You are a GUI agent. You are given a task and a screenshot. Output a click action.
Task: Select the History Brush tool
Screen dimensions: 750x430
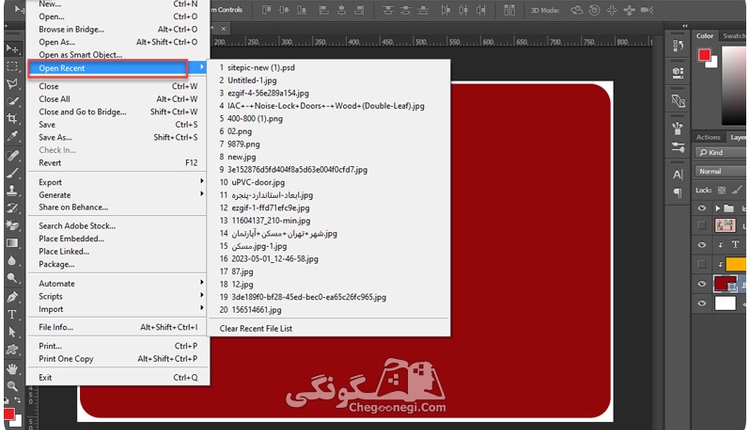coord(12,208)
